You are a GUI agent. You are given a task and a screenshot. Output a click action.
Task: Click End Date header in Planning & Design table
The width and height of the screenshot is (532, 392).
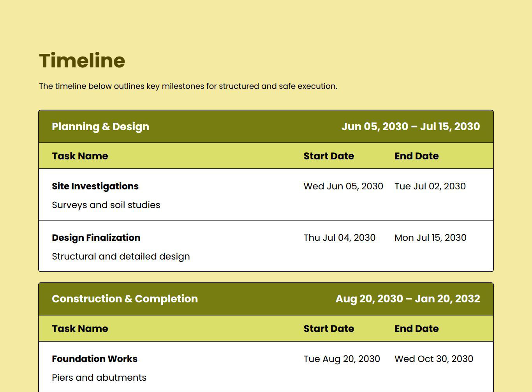coord(416,156)
